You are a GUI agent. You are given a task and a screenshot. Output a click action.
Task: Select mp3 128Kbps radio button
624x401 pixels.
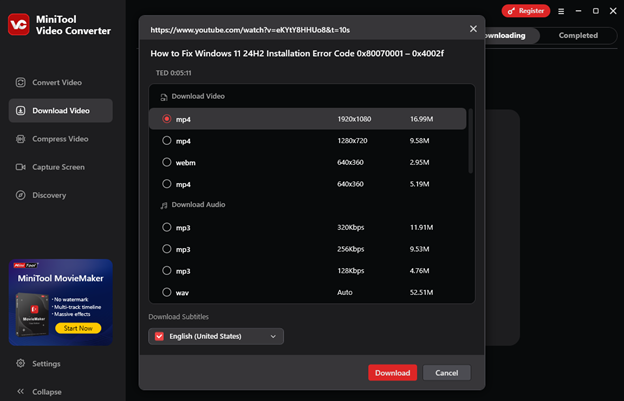tap(167, 271)
